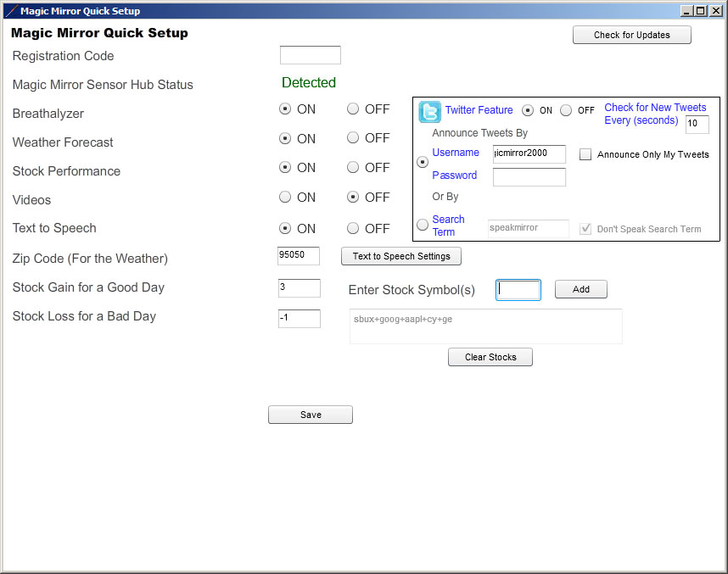Click the Enter Stock Symbol(s) input box
The image size is (728, 574).
(x=518, y=290)
